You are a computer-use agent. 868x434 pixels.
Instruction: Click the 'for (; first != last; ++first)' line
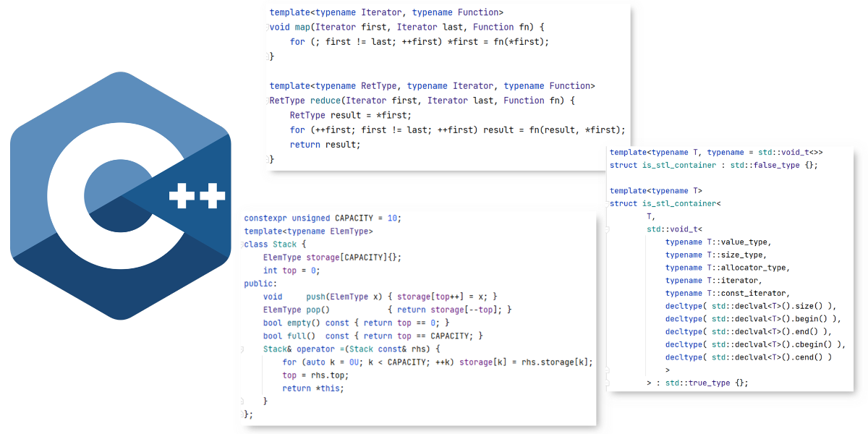click(420, 42)
